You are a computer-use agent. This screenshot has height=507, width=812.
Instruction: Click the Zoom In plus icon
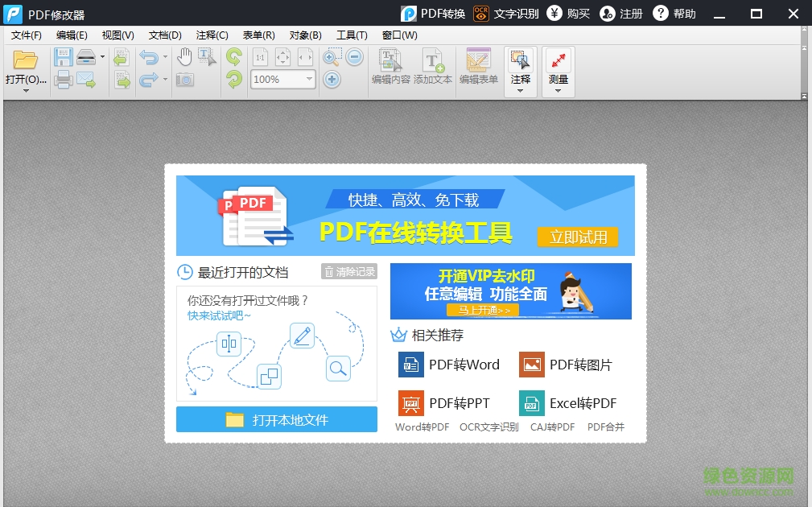[x=332, y=78]
